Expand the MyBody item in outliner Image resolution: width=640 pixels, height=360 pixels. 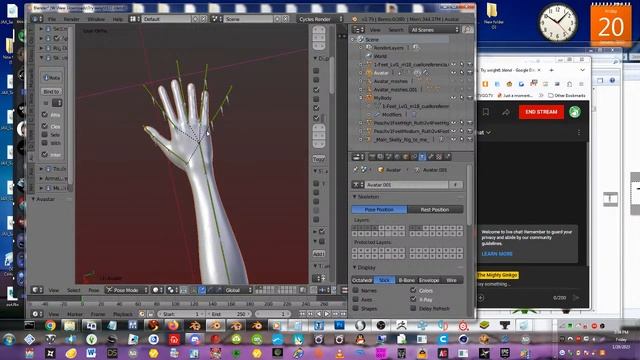(x=361, y=98)
